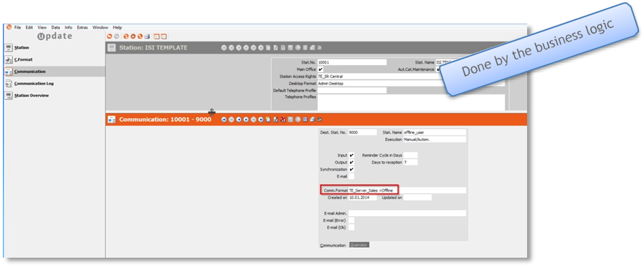Enable the E-mail checkbox
Screen dimensions: 644x267
351,176
